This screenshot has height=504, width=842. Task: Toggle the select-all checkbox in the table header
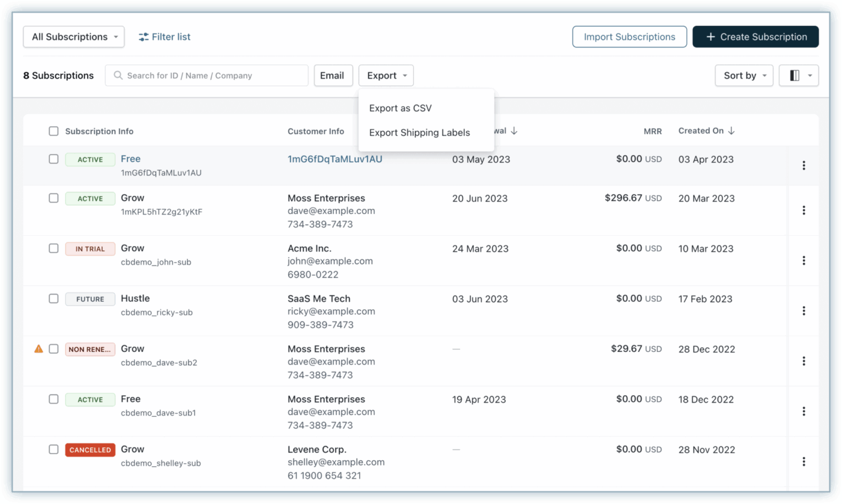click(53, 131)
